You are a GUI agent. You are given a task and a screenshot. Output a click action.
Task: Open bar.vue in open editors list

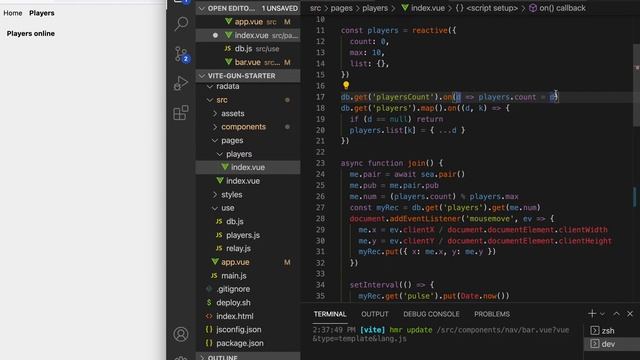tap(248, 62)
